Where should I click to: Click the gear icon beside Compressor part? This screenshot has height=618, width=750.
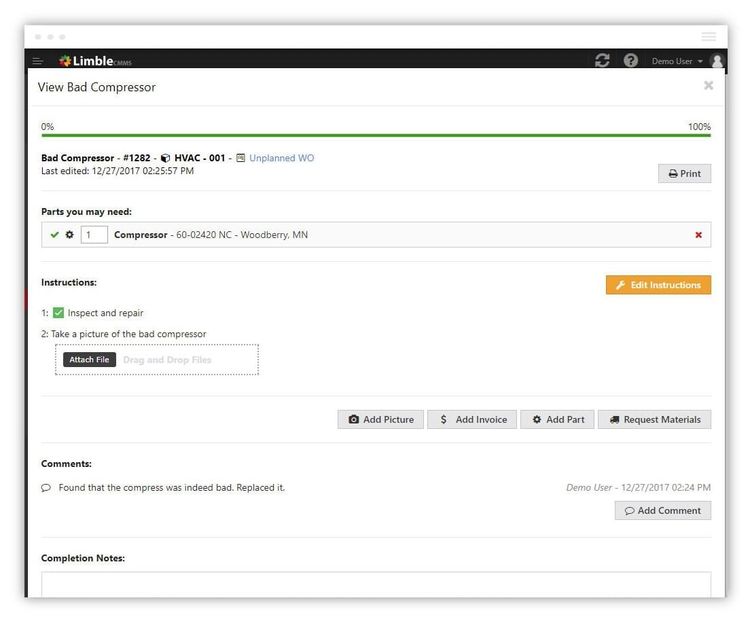69,235
